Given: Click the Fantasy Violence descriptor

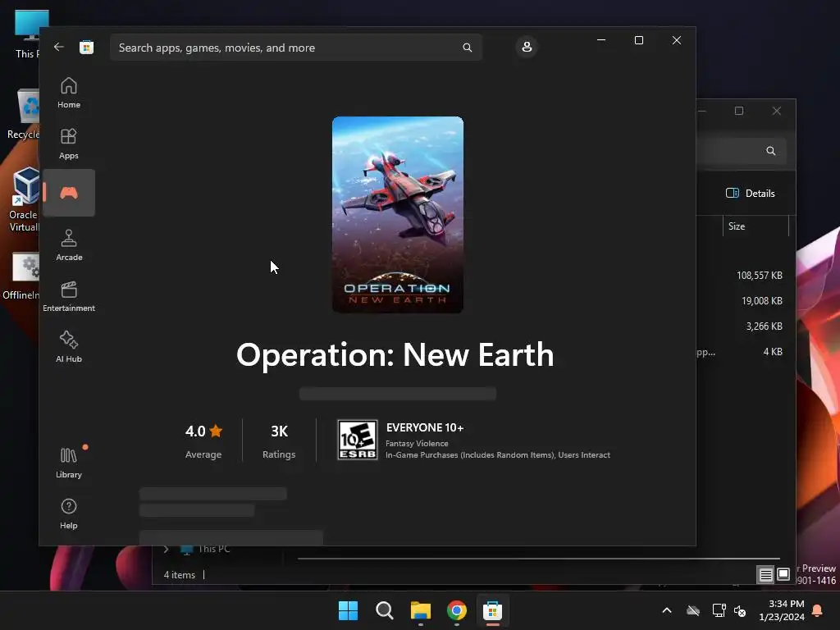Looking at the screenshot, I should (417, 444).
